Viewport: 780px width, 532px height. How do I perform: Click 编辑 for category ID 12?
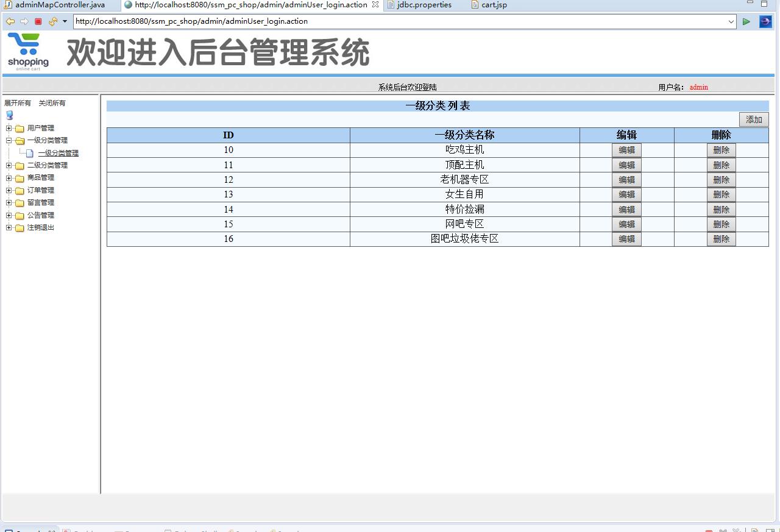click(x=626, y=179)
